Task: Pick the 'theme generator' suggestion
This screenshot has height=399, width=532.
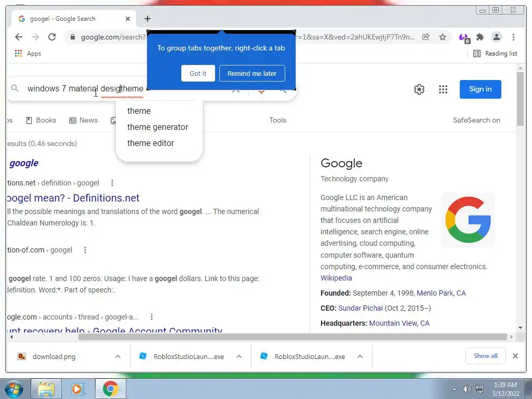Action: pyautogui.click(x=157, y=127)
